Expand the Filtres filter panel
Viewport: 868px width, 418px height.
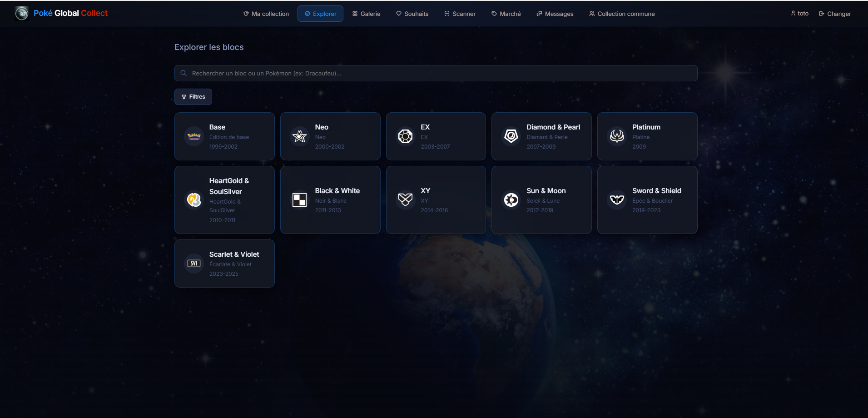(193, 97)
